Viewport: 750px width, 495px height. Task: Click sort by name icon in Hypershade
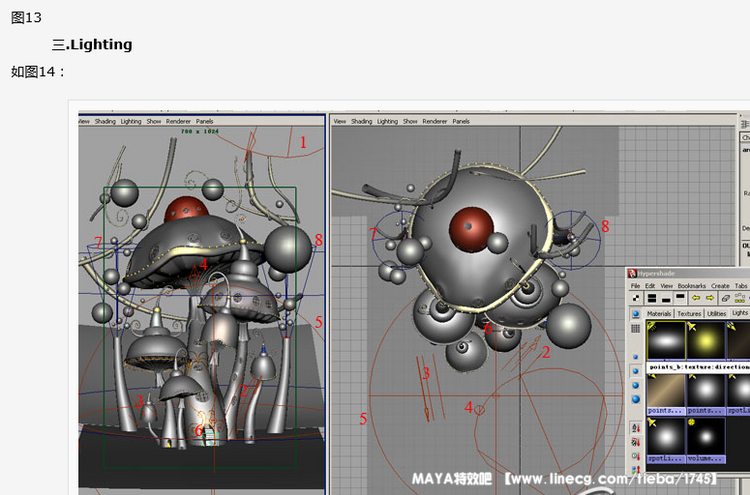click(x=636, y=428)
